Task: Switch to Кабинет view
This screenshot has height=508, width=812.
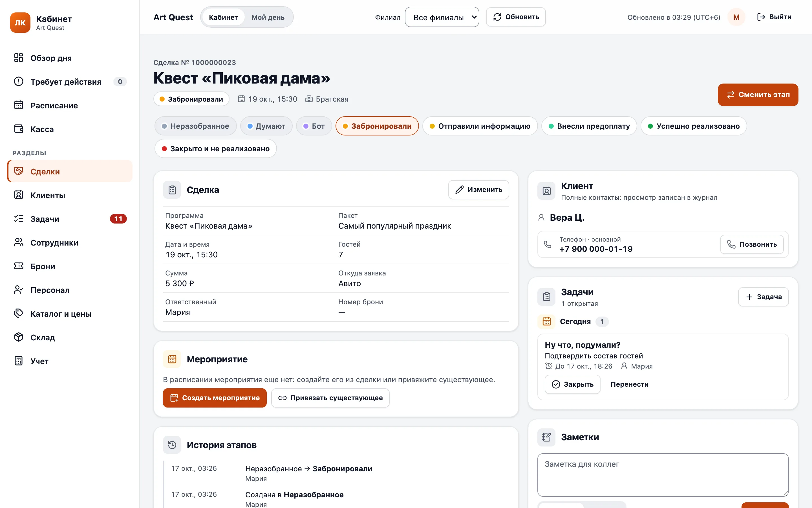Action: [223, 17]
